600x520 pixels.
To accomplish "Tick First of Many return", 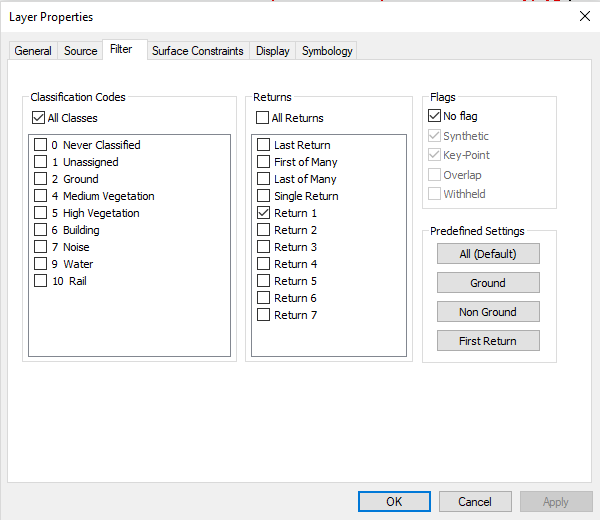I will pos(263,162).
